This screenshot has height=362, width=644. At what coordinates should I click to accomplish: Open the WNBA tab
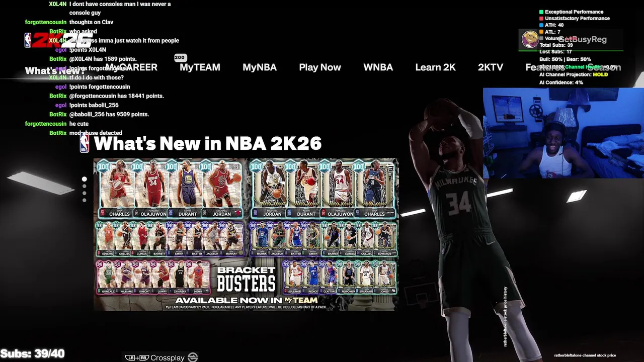click(378, 67)
